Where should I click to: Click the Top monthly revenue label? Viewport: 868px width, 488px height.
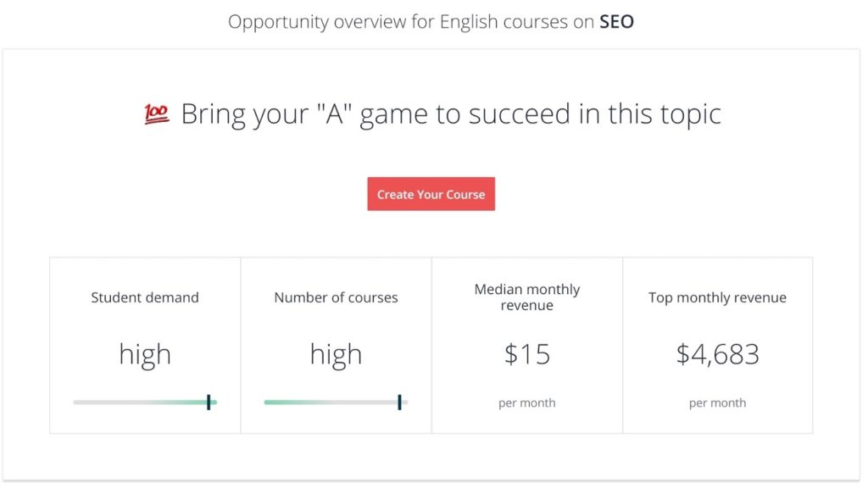click(717, 297)
